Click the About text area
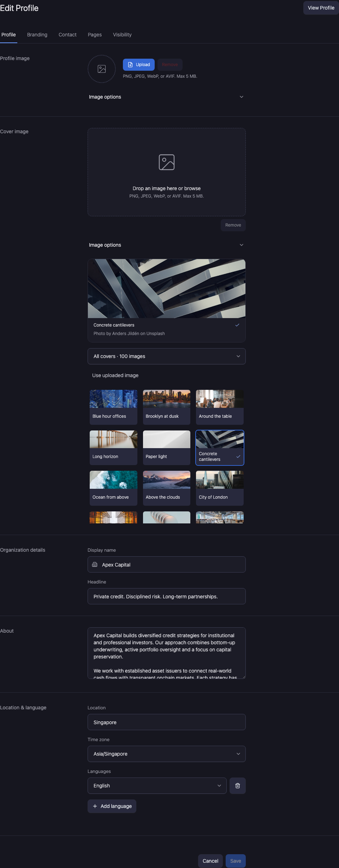Screen dimensions: 339x868 [167, 653]
